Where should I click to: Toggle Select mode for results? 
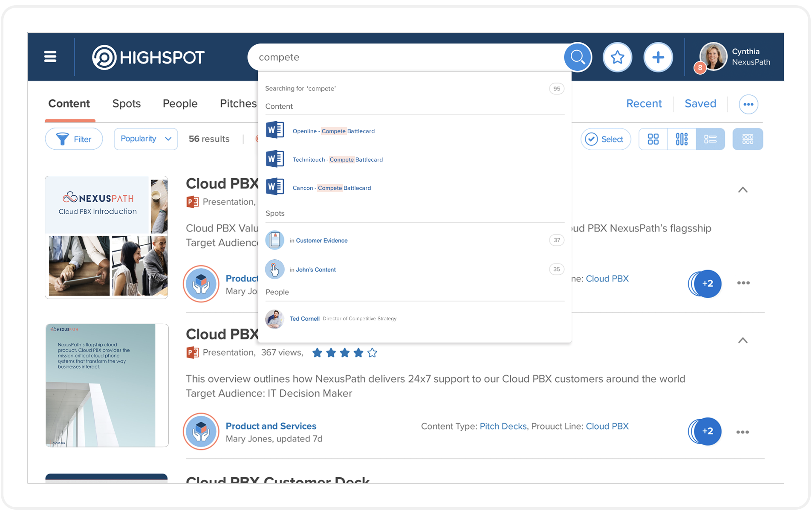[605, 139]
